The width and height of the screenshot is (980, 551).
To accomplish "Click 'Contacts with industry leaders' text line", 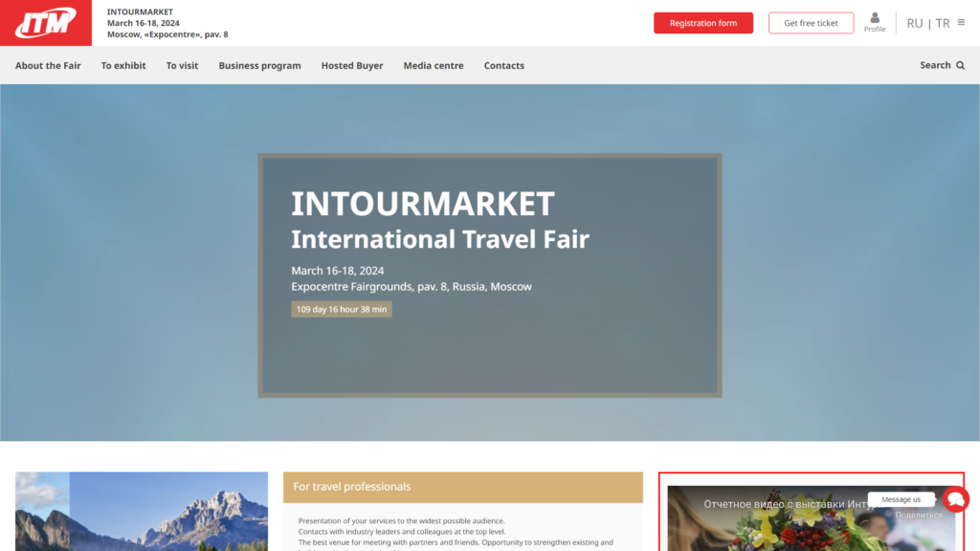I will pos(402,532).
